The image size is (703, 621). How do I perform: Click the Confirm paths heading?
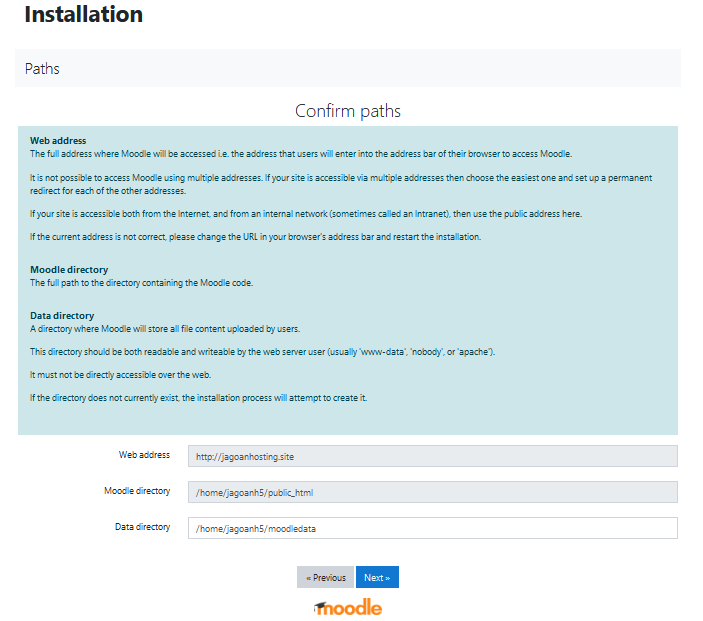[x=348, y=111]
